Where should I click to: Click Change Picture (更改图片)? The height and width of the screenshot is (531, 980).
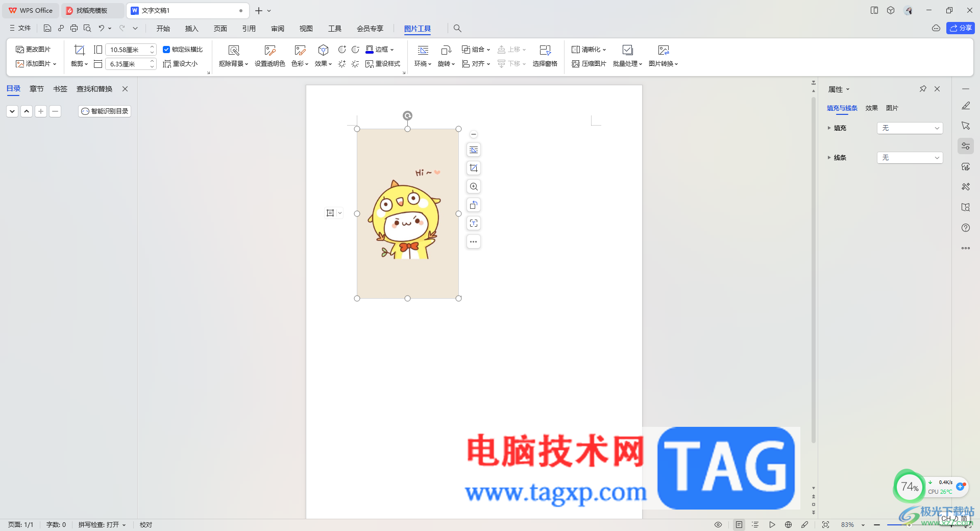pos(33,50)
